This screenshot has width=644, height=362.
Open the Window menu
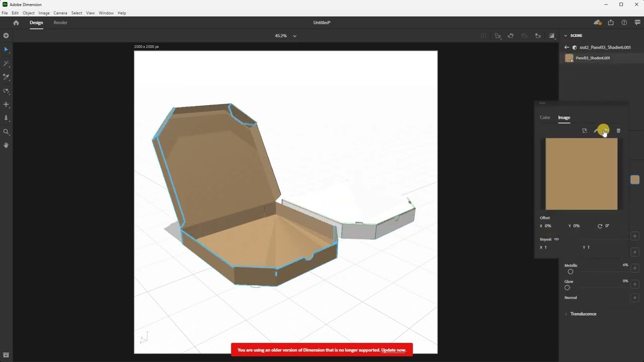tap(106, 13)
